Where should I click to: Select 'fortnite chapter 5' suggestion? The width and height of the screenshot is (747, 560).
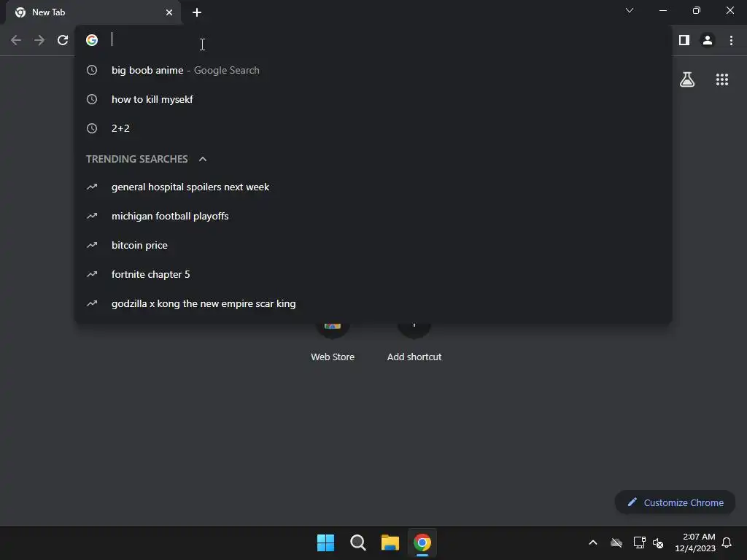click(373, 274)
